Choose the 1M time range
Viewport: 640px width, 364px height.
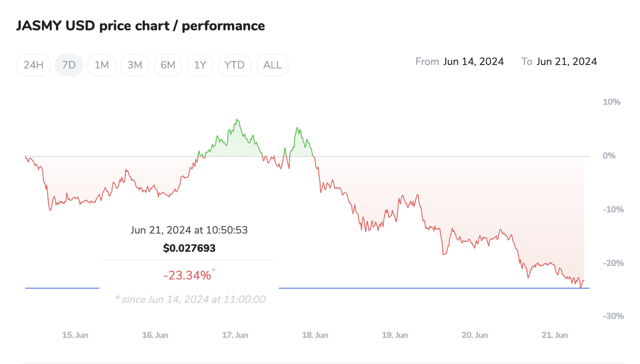click(x=101, y=65)
